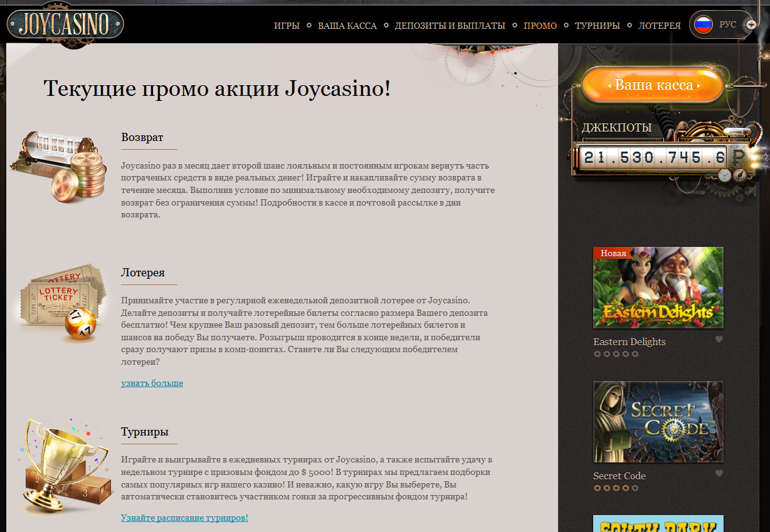Select ЛОТЕРЕЯ in the navigation
This screenshot has height=532, width=770.
pos(659,26)
